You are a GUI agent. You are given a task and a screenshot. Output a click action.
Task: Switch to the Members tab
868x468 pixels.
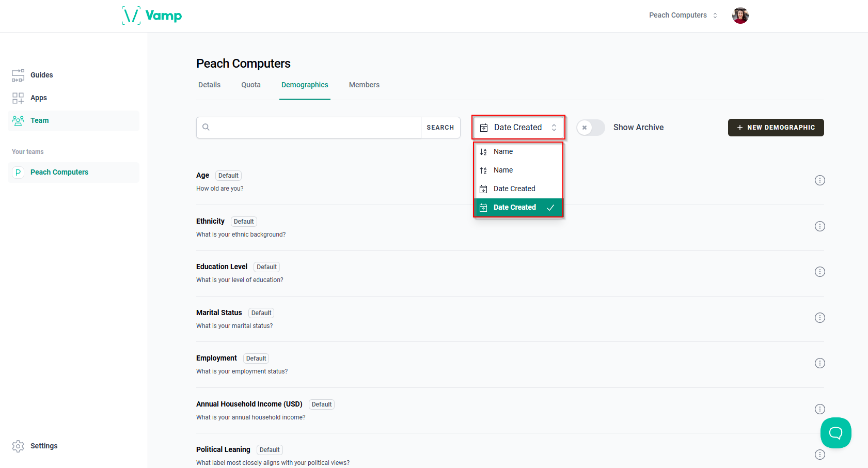coord(364,85)
